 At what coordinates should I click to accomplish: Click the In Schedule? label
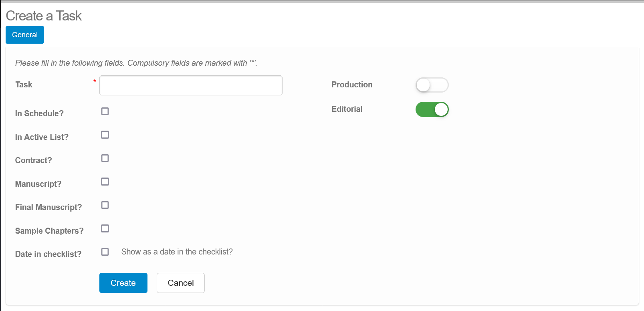(39, 113)
